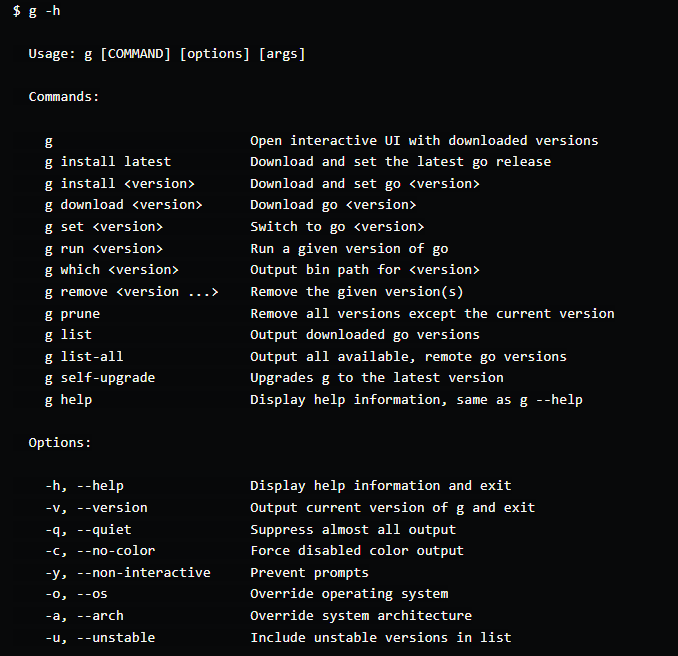Viewport: 678px width, 656px height.
Task: Click the '-u, --unstable' option text
Action: (100, 638)
